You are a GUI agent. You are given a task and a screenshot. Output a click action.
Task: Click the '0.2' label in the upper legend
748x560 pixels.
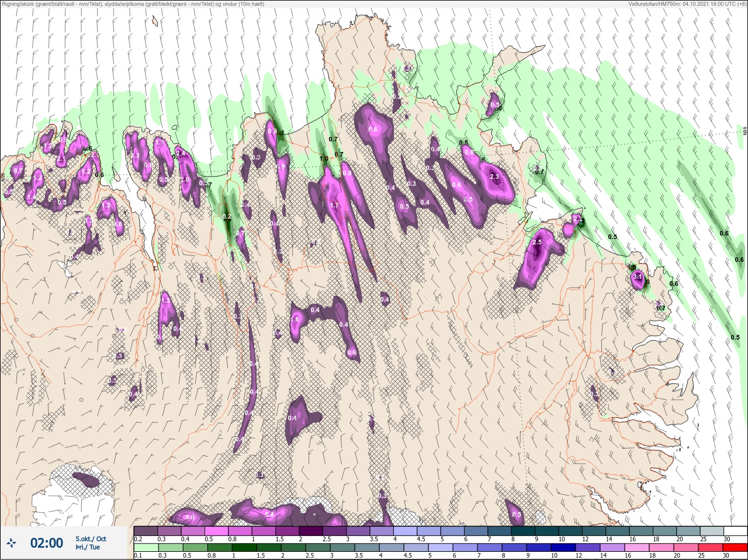[138, 539]
